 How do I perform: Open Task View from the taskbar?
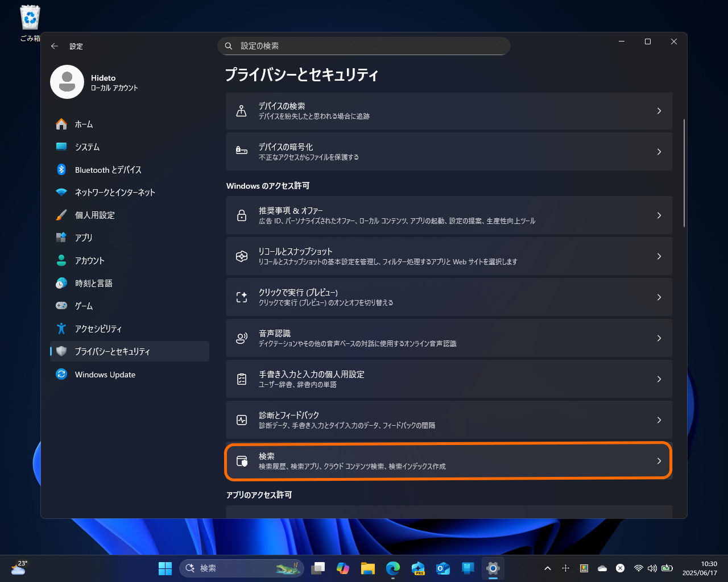click(x=318, y=568)
